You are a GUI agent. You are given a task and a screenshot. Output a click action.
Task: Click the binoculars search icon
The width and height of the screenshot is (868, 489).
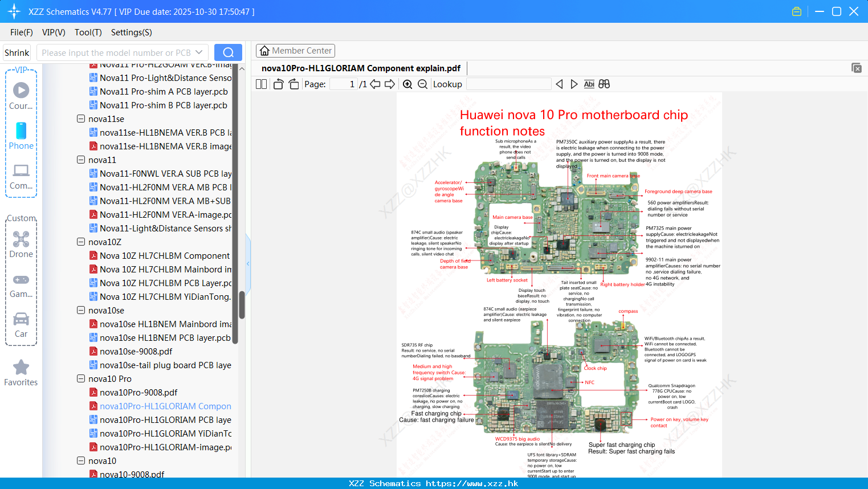point(604,84)
